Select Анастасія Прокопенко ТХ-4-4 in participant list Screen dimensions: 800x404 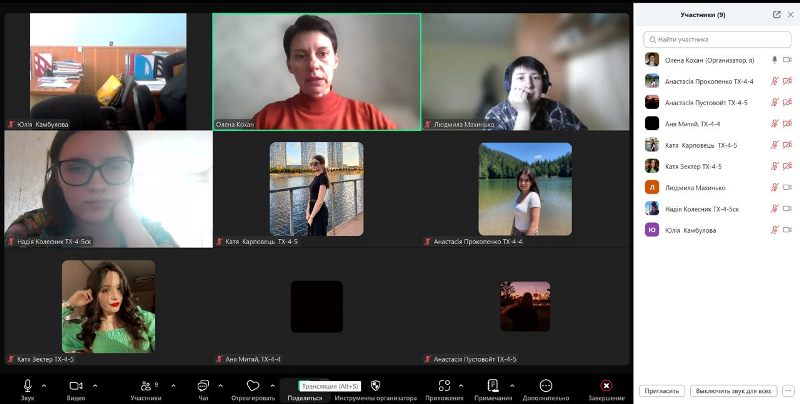click(x=717, y=81)
